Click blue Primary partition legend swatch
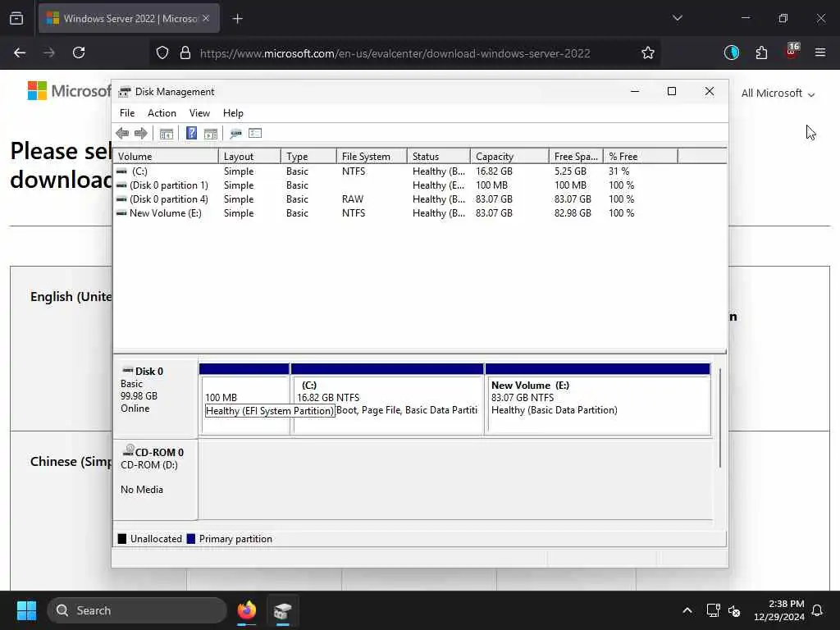The width and height of the screenshot is (840, 630). coord(190,539)
